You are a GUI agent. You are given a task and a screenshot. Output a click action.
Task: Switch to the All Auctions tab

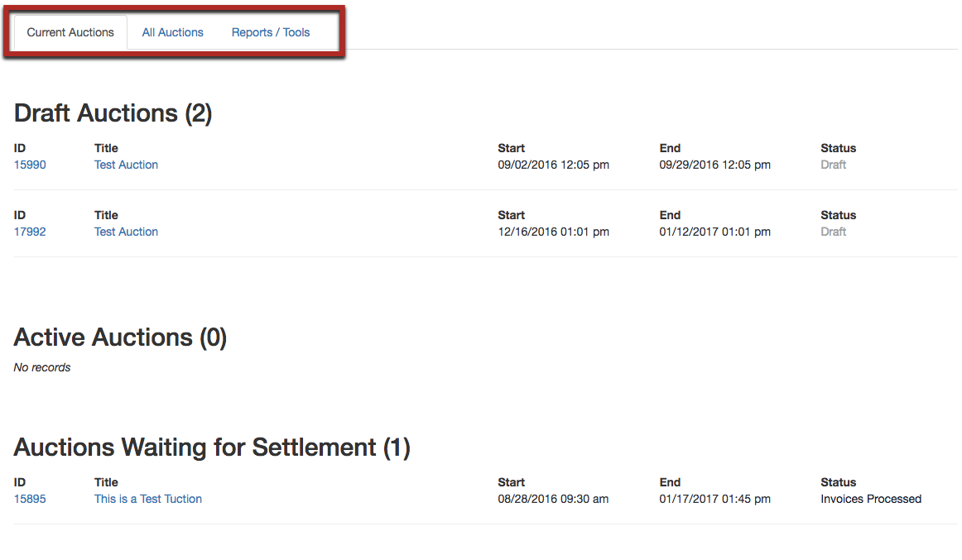pos(172,33)
